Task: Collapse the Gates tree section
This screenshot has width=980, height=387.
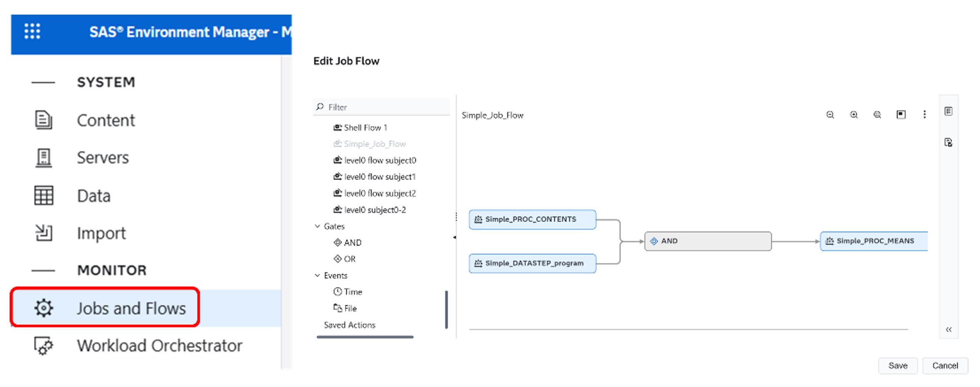Action: coord(317,226)
